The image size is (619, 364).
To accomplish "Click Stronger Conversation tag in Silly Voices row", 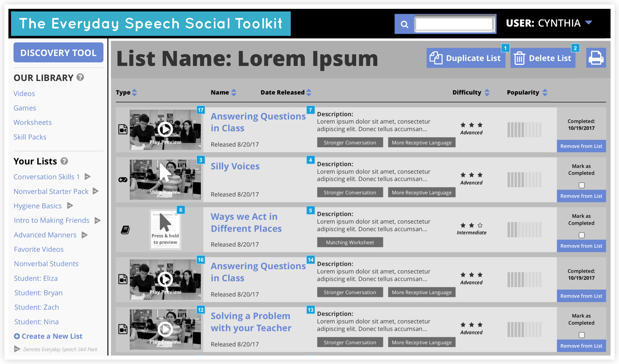I will pyautogui.click(x=350, y=192).
